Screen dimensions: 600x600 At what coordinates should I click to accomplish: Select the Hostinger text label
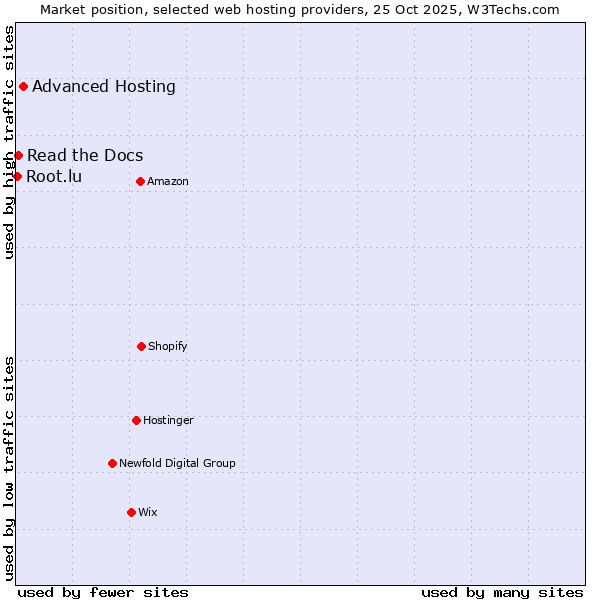168,420
